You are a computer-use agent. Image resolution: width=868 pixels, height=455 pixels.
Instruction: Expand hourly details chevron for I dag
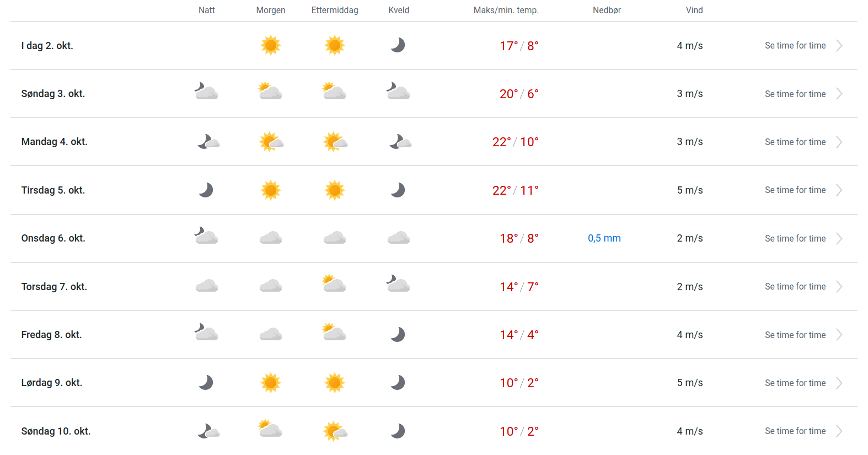(839, 46)
